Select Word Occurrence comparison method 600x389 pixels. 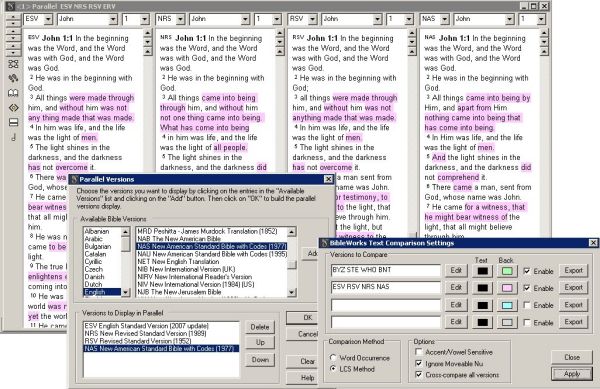point(333,358)
